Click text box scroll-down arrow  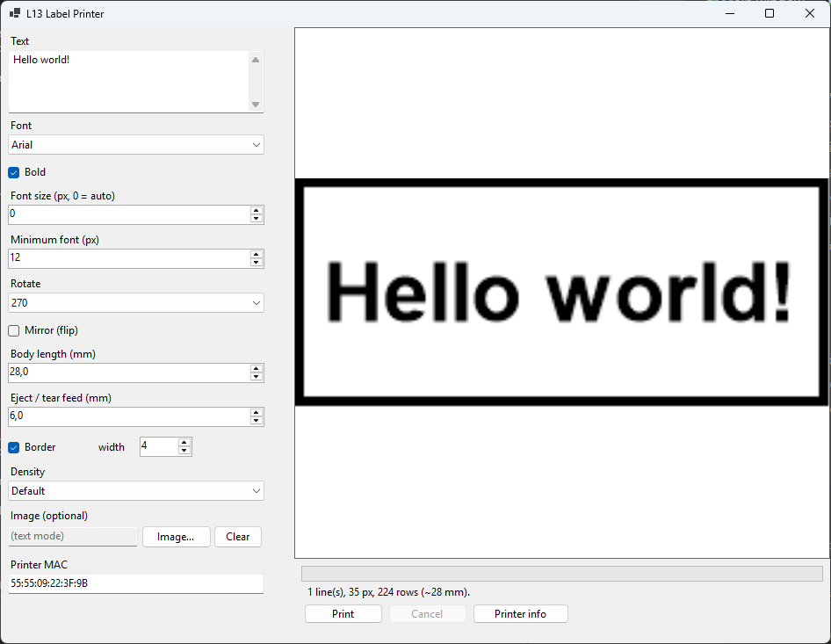click(x=256, y=105)
